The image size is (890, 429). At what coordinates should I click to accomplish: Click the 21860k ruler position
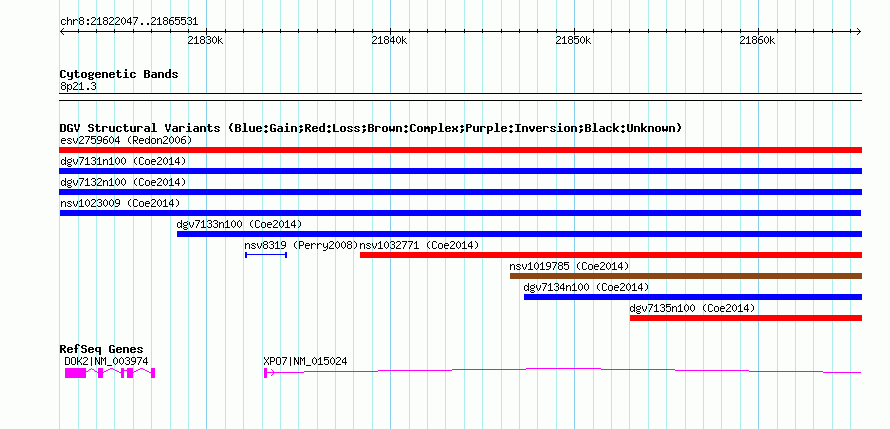point(758,41)
